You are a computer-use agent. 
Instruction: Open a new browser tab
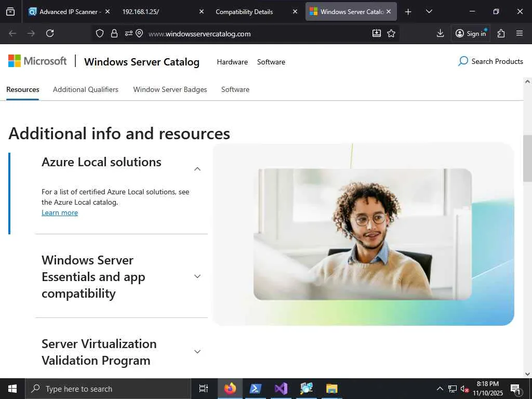point(408,12)
